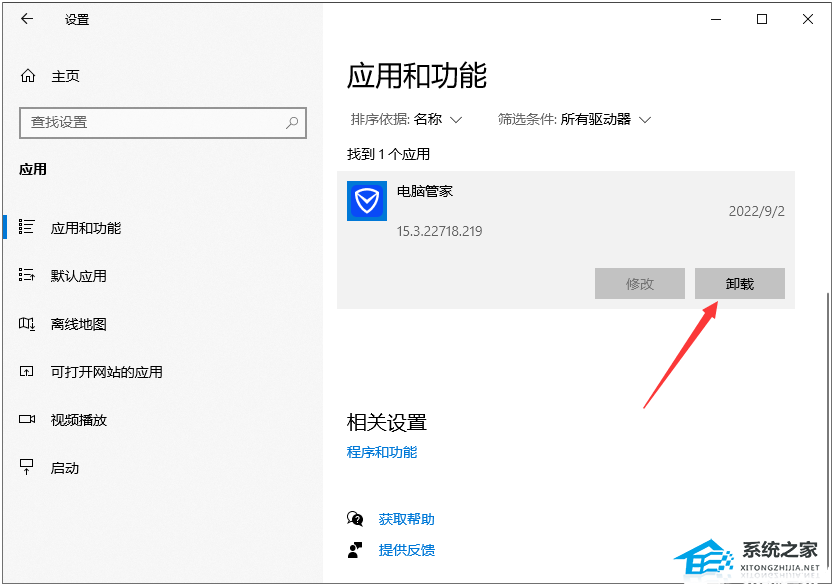Click the 找到 1 个应用 text
This screenshot has height=586, width=835.
coord(388,154)
